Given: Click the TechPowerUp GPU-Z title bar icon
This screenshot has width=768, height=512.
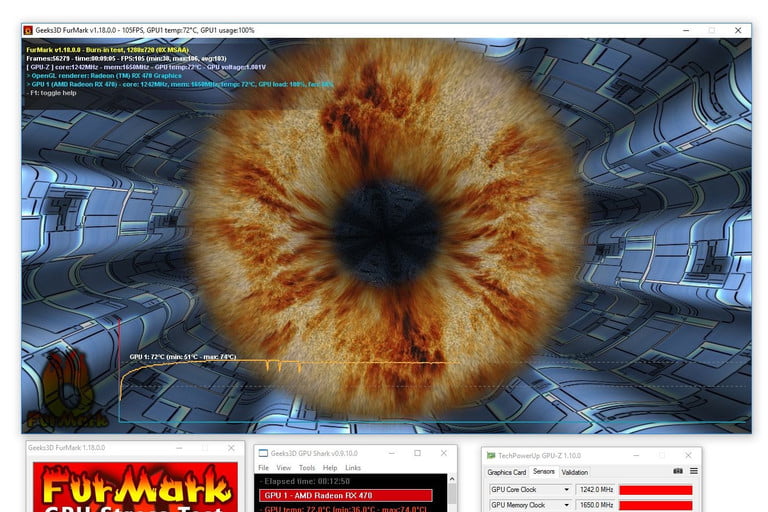Looking at the screenshot, I should click(489, 453).
